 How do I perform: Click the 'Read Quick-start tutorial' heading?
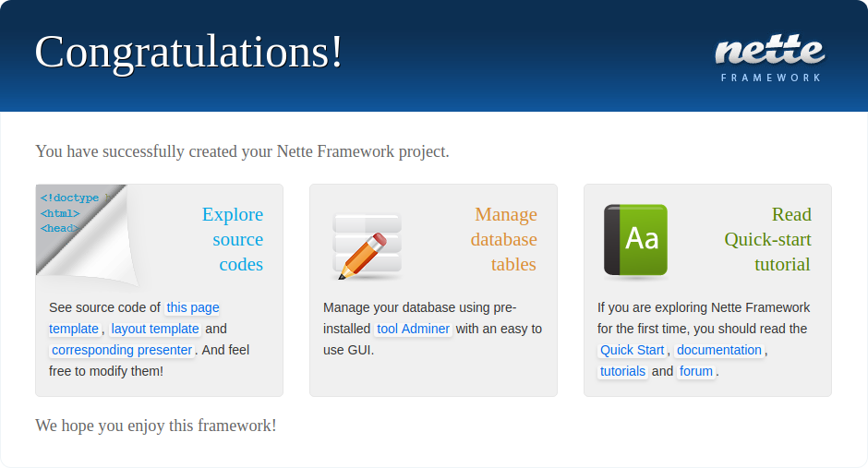click(768, 239)
